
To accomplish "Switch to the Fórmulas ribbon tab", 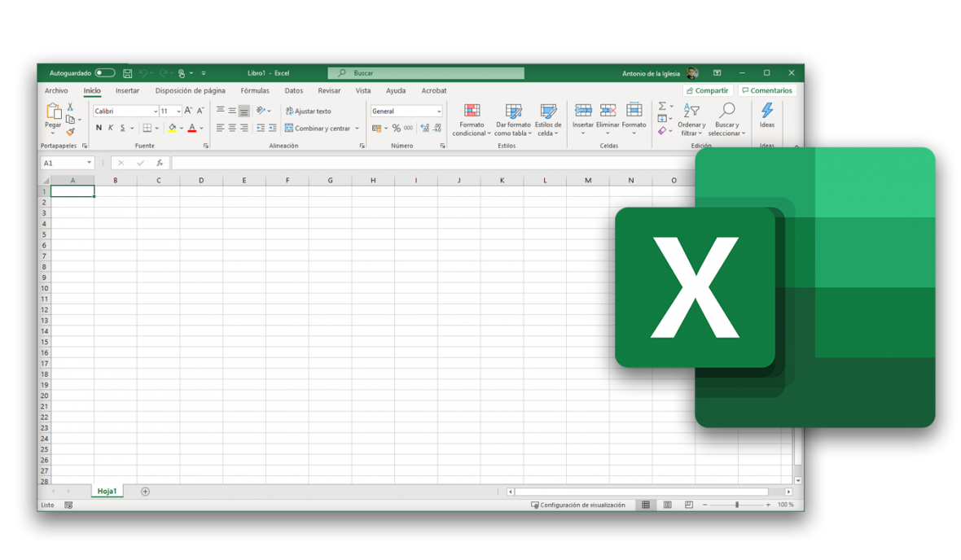I will [255, 90].
